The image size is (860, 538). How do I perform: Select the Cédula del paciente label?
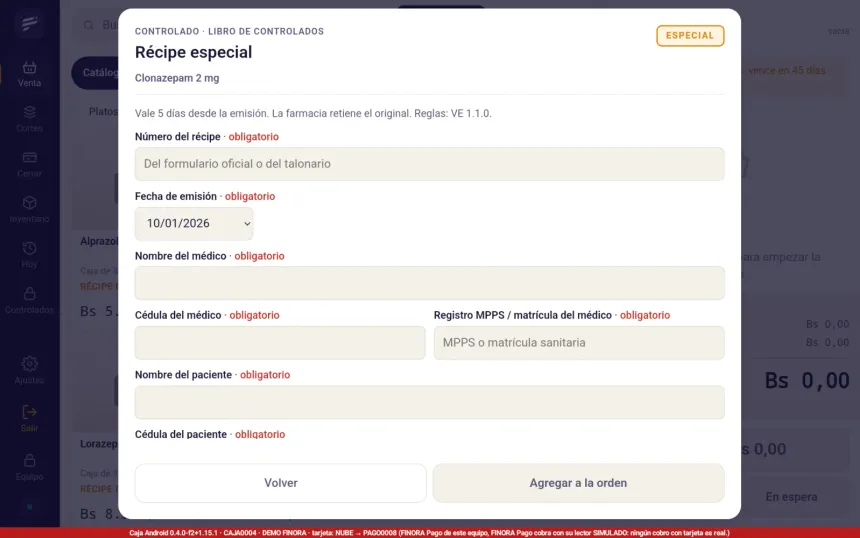point(181,434)
